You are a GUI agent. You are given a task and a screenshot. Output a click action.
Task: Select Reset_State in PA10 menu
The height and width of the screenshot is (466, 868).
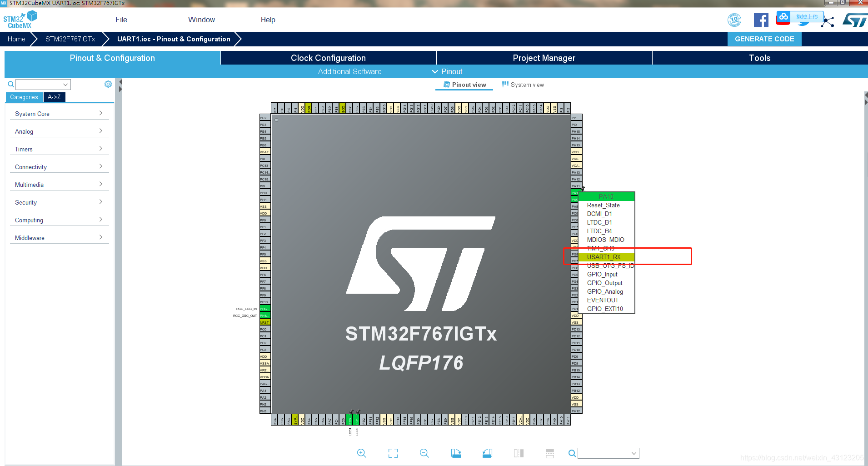[606, 205]
